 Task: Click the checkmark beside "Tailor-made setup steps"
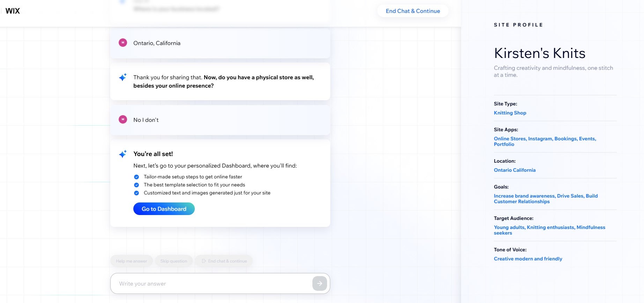[x=136, y=177]
